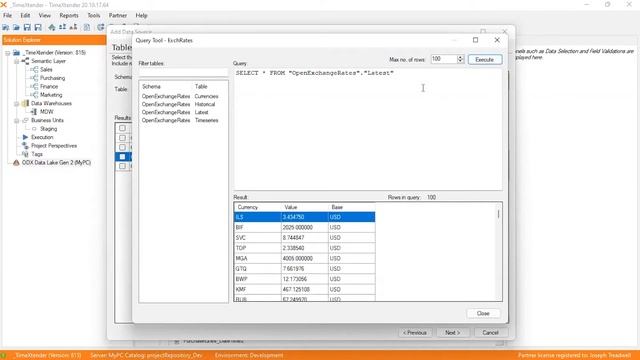Click the MDW warehouse icon

click(34, 112)
